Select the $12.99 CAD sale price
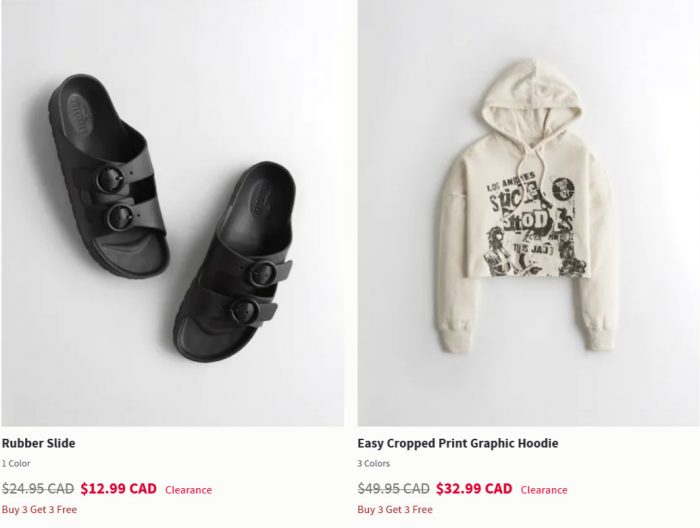Screen dimensions: 700x528 [x=119, y=488]
